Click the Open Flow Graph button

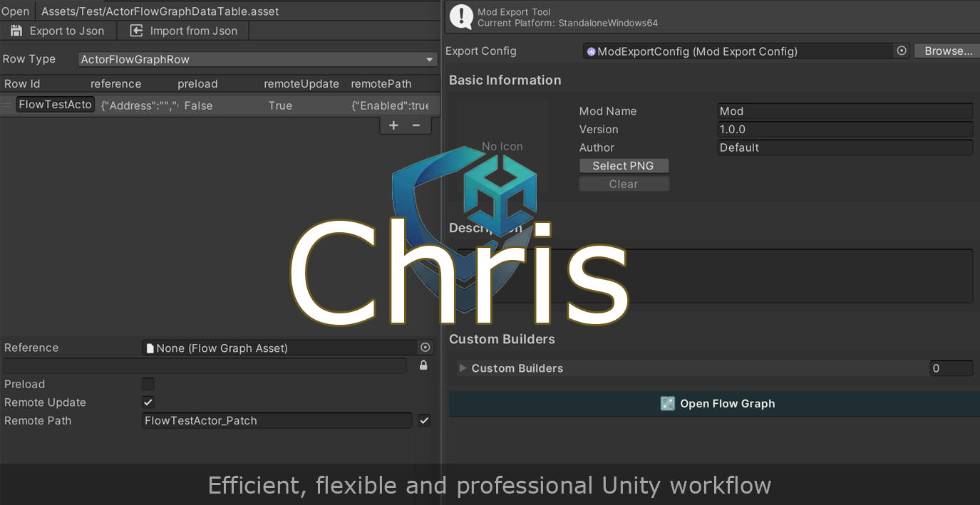(714, 403)
